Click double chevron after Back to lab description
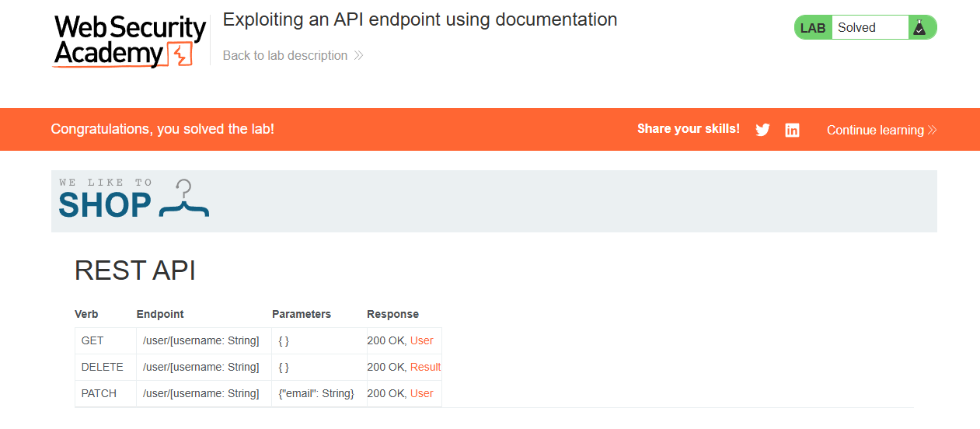Image resolution: width=980 pixels, height=429 pixels. click(x=358, y=56)
